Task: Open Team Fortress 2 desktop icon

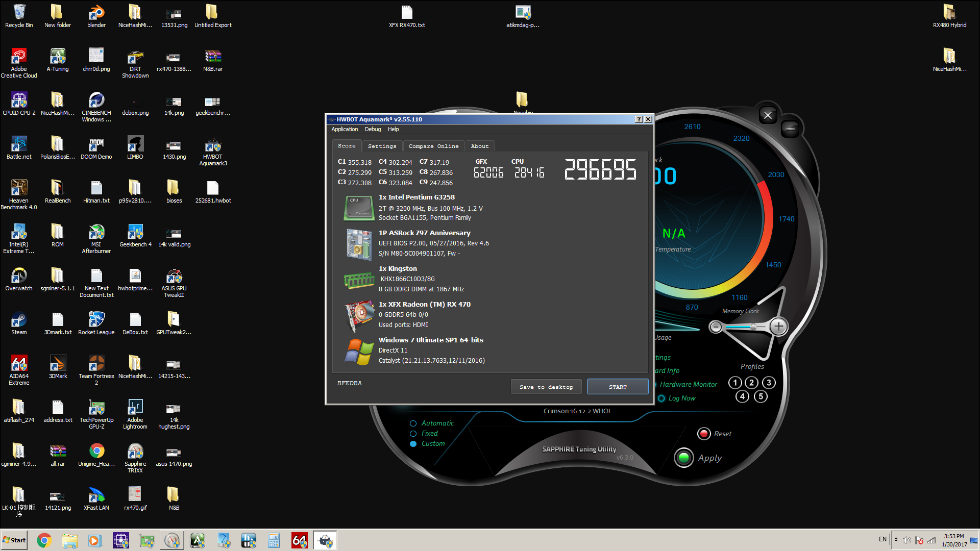Action: click(96, 370)
